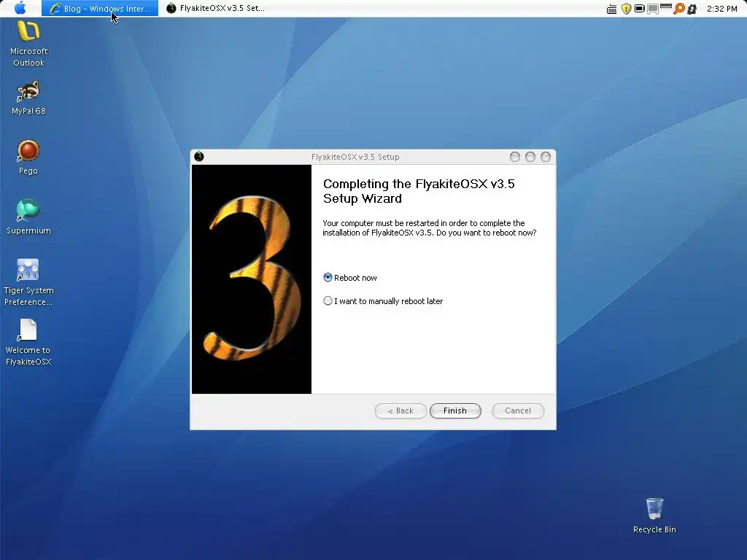
Task: Launch MyPal 68 browser shortcut
Action: point(28,98)
